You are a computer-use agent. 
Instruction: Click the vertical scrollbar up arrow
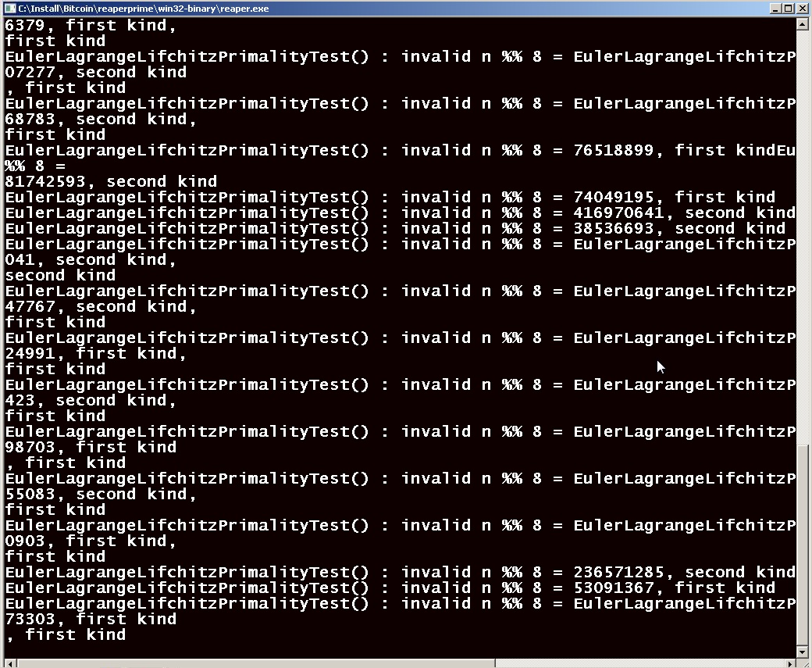802,23
